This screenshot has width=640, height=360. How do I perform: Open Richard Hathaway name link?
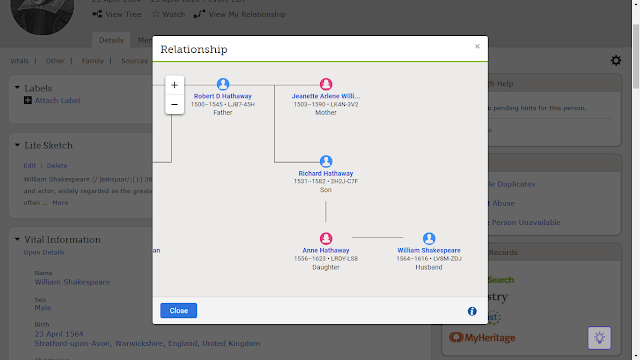(x=326, y=173)
